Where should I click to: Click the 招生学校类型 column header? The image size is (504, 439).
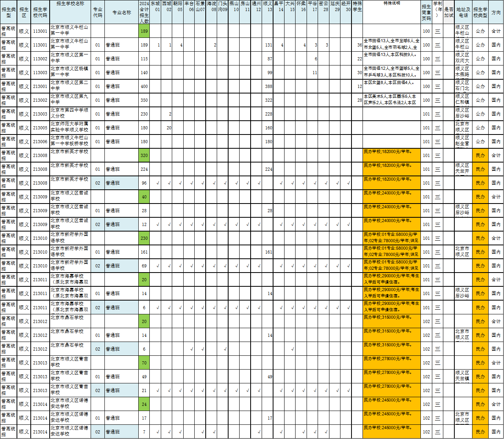[480, 12]
